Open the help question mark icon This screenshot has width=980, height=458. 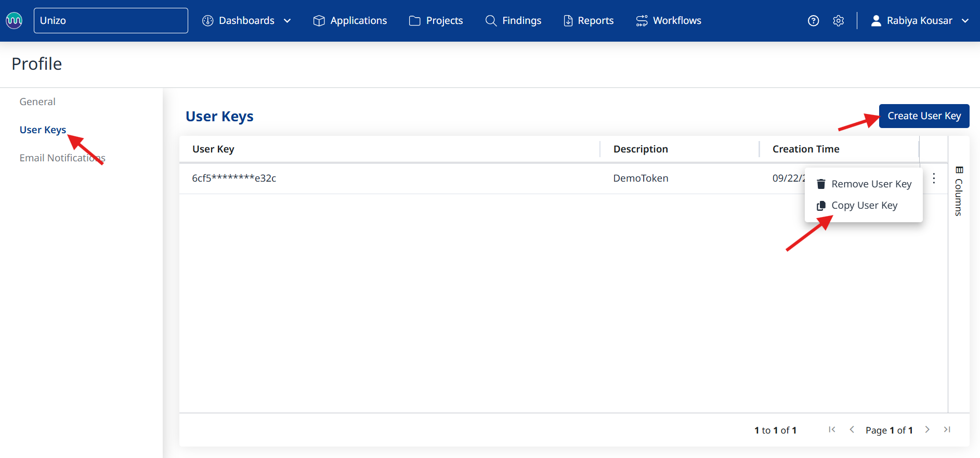click(813, 21)
